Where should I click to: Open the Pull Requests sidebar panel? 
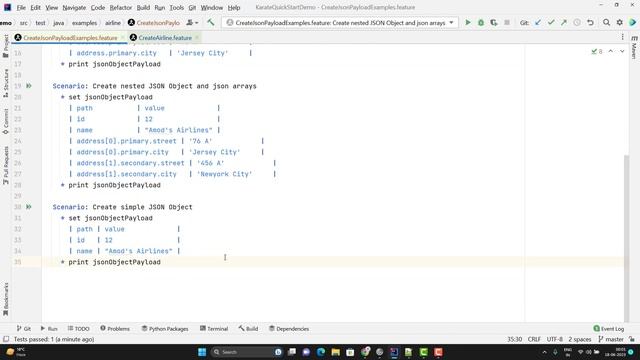click(6, 165)
